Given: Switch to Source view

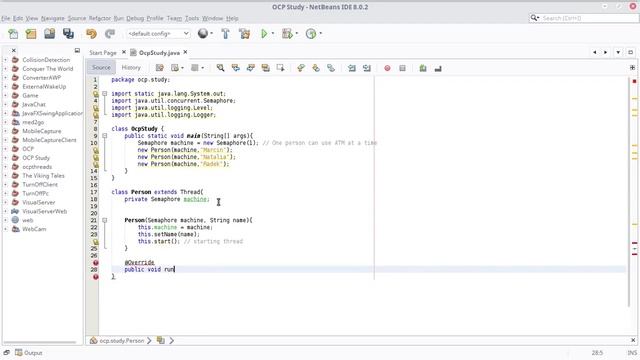Looking at the screenshot, I should (x=101, y=68).
